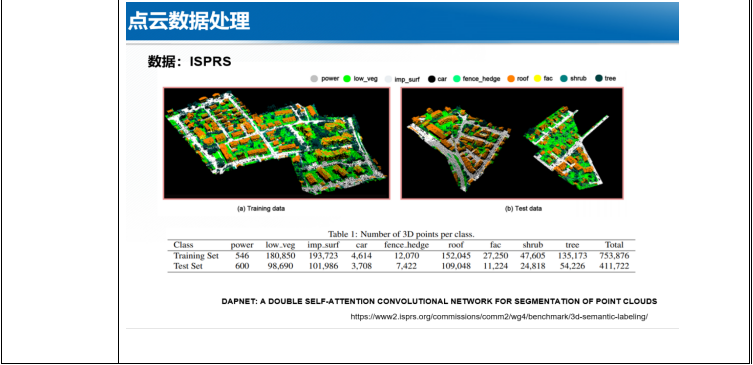Image resolution: width=753 pixels, height=365 pixels.
Task: Click the green low_veg legend dot
Action: click(347, 79)
